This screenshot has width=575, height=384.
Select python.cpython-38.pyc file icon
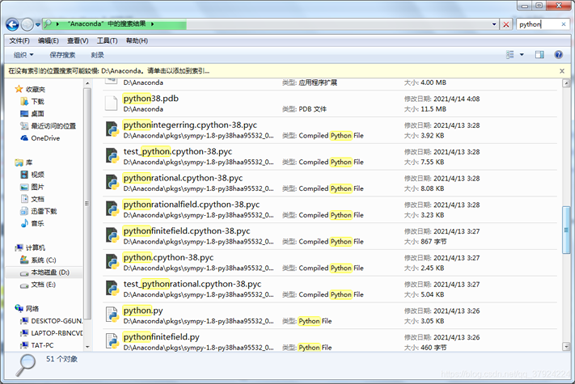click(x=112, y=262)
